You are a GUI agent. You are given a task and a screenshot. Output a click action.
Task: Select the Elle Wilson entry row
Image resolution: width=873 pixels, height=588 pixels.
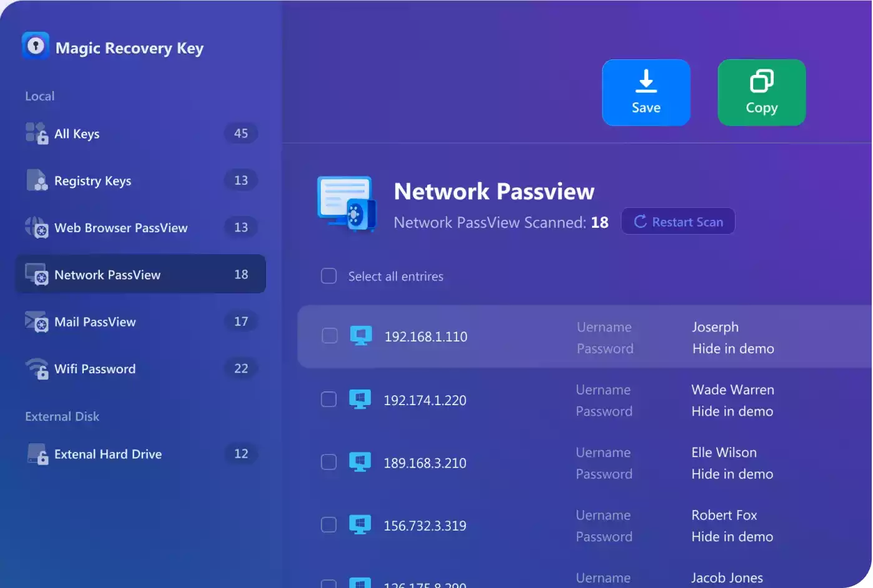584,463
